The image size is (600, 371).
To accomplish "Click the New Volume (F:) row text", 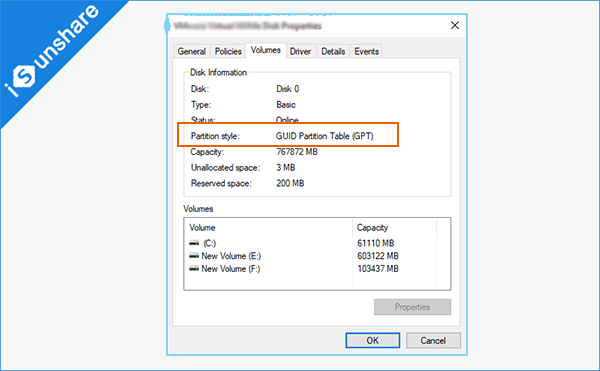I will tap(231, 269).
